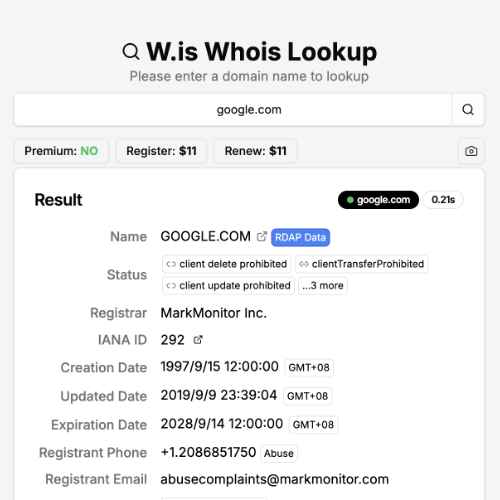Viewport: 500px width, 500px height.
Task: Click the magnifier logo icon beside the W.is title
Action: (131, 52)
